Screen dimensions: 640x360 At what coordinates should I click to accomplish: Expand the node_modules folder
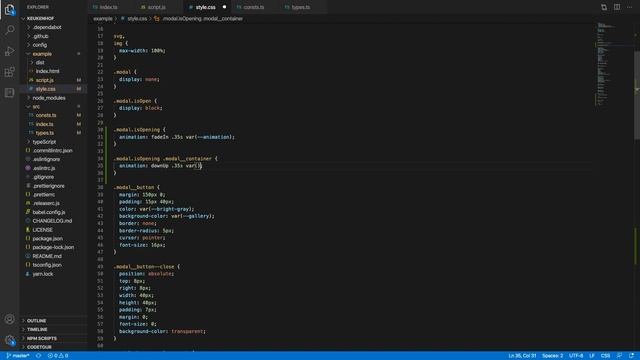pos(53,98)
